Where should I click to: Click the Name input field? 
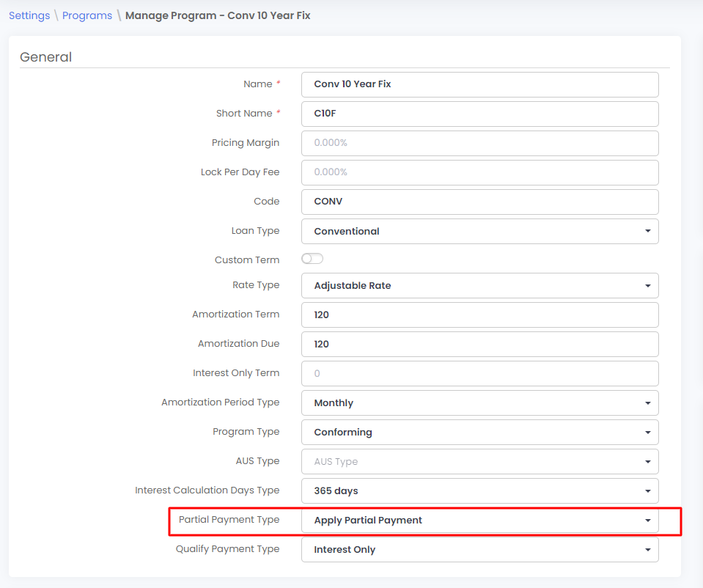pyautogui.click(x=479, y=84)
